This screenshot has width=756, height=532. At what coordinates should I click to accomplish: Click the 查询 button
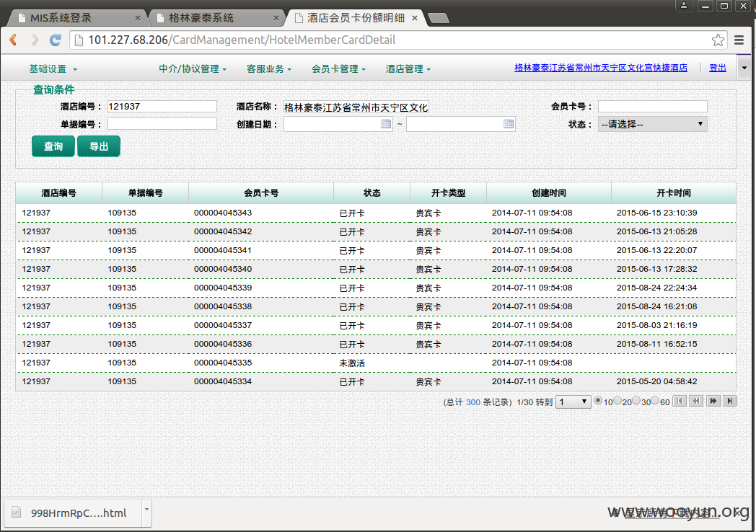53,146
